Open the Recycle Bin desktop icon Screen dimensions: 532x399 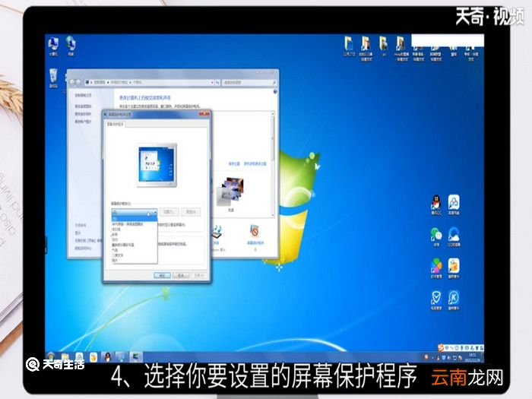(x=53, y=78)
